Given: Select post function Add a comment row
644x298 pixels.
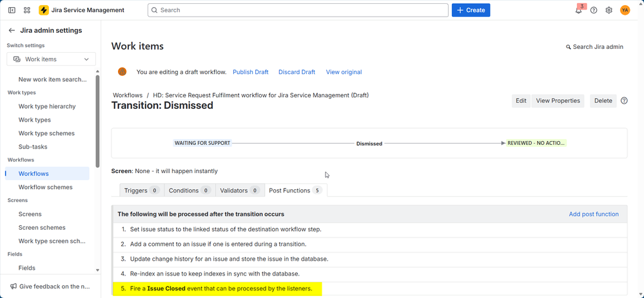Looking at the screenshot, I should coord(370,245).
